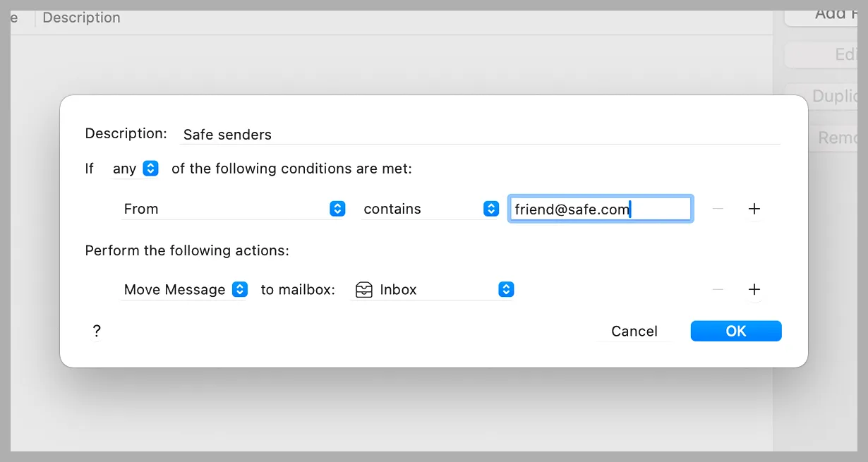The image size is (868, 462).
Task: Click the Add Rule button
Action: tap(826, 14)
